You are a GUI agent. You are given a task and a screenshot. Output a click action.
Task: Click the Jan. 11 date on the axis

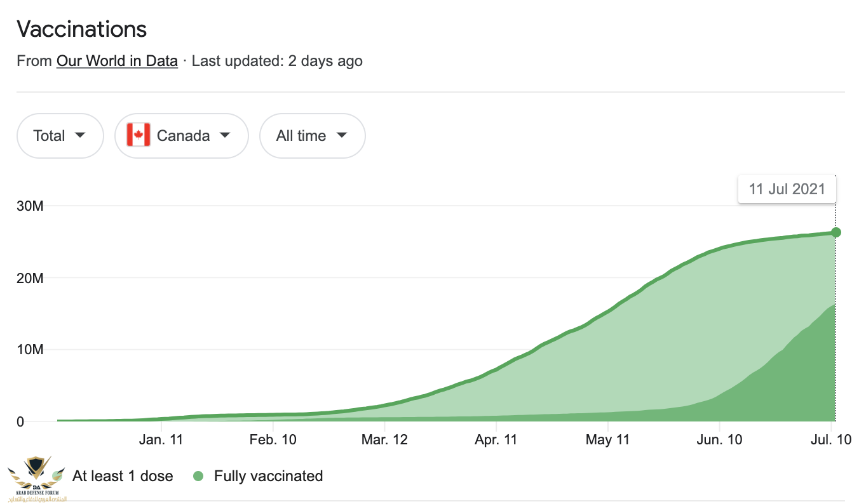pyautogui.click(x=162, y=440)
